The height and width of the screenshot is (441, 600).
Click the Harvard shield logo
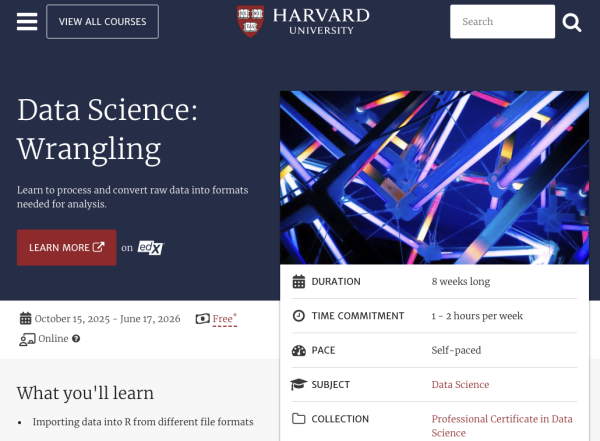click(250, 21)
